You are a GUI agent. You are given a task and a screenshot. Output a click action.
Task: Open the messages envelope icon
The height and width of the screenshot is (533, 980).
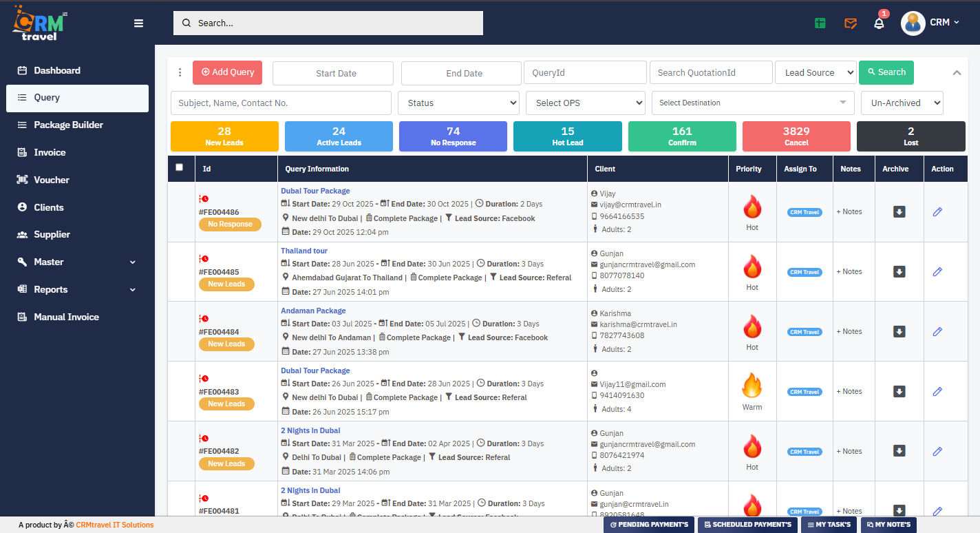(850, 23)
